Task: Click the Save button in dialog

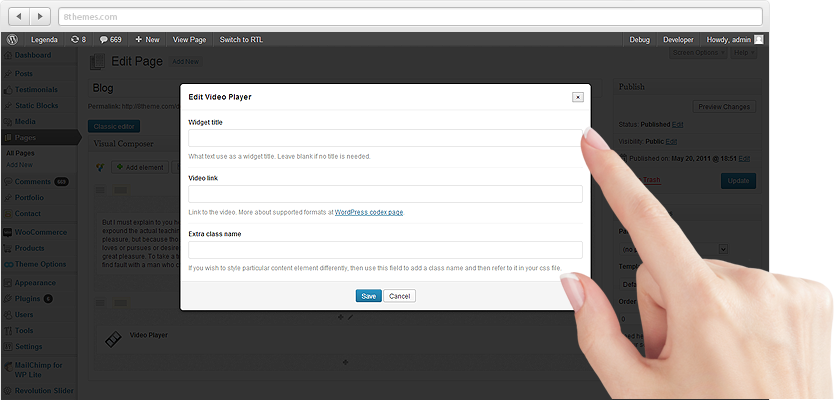Action: 368,296
